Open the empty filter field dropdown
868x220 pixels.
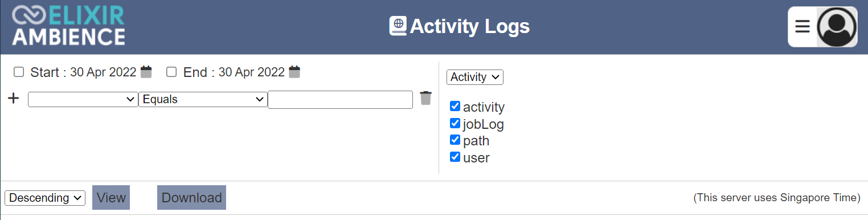tap(83, 99)
